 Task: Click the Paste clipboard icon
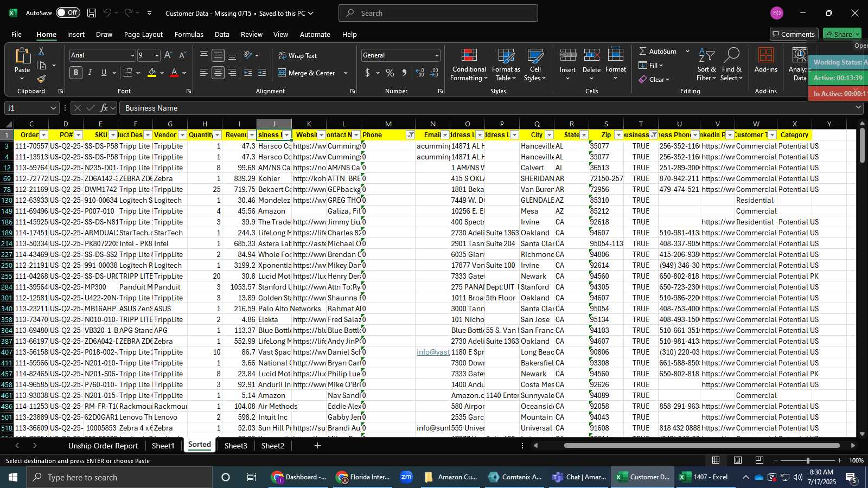22,56
